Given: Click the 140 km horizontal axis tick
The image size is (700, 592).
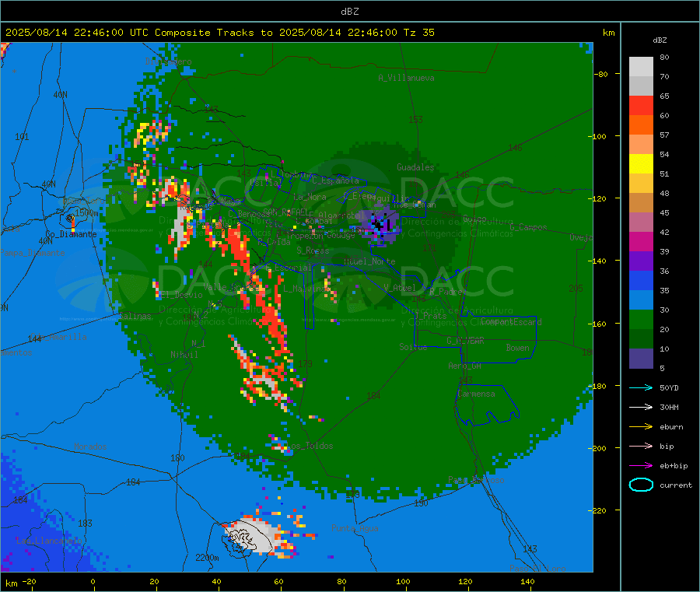Looking at the screenshot, I should coord(527,581).
